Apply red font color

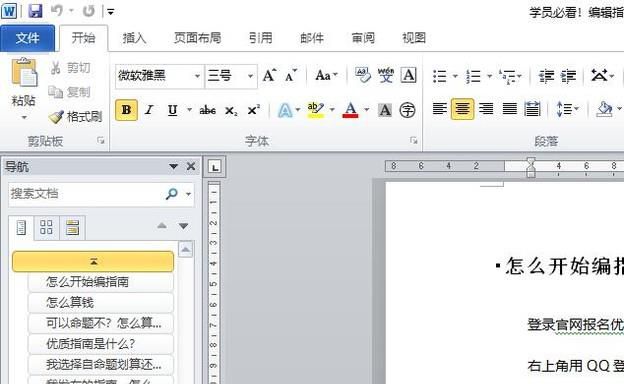(x=350, y=110)
